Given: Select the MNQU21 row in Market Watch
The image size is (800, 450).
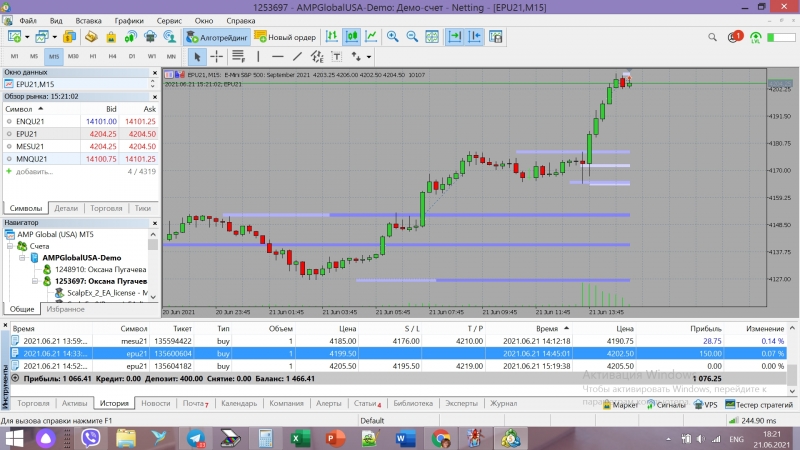Looking at the screenshot, I should point(81,159).
